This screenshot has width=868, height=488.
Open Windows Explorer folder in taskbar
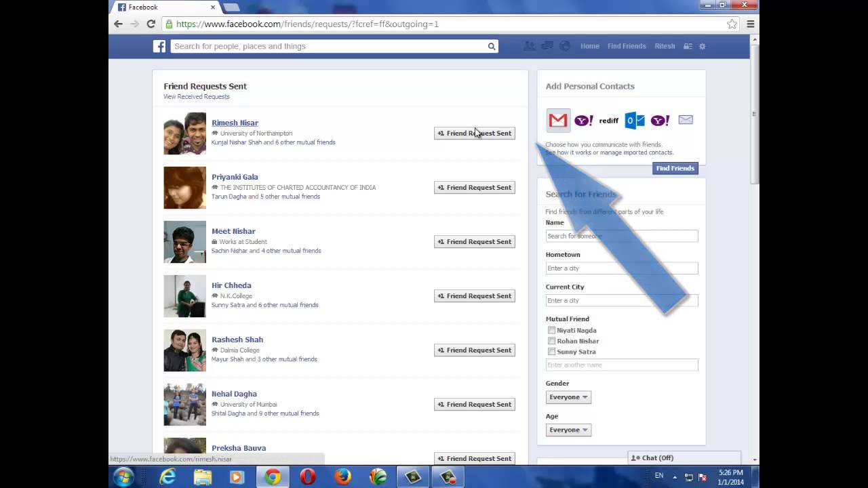point(203,477)
